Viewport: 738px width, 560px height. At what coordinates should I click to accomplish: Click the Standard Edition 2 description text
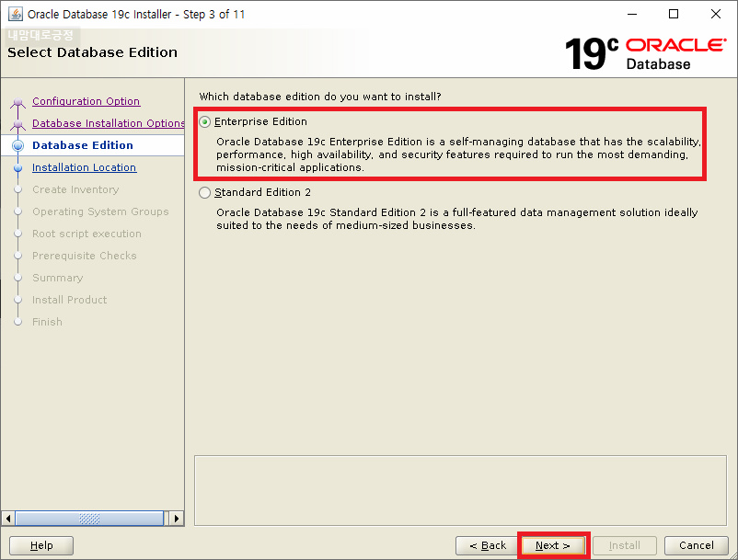(x=457, y=219)
